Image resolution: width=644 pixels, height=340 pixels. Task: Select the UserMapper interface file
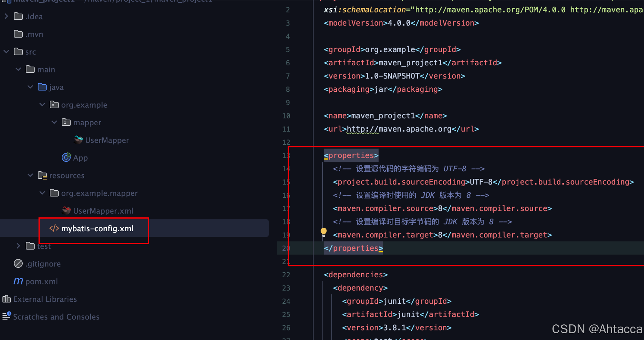[x=107, y=140]
